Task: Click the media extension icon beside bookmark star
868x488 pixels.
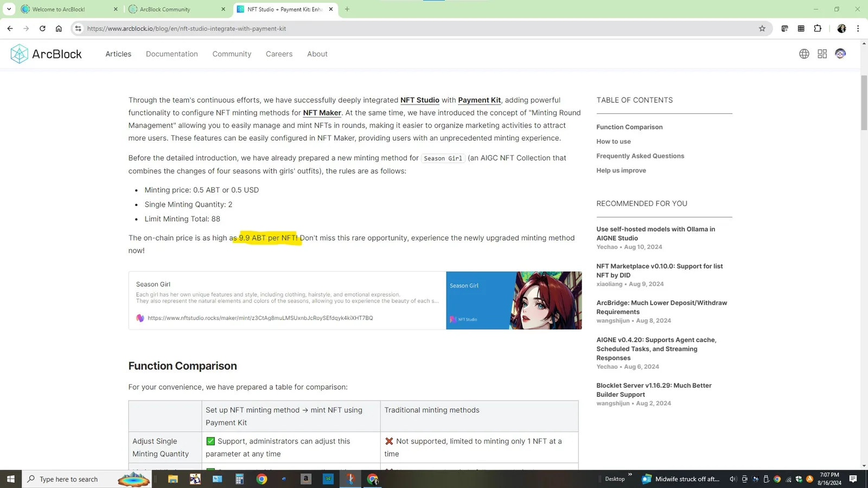Action: 784,29
